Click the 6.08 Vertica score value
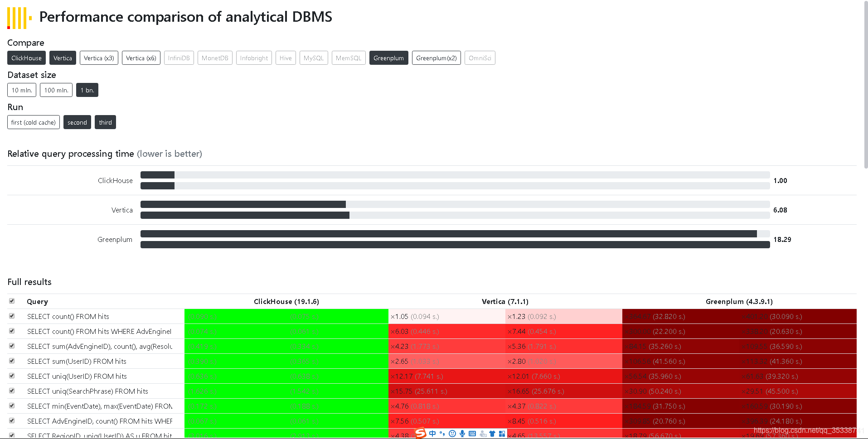The width and height of the screenshot is (868, 439). pos(780,210)
